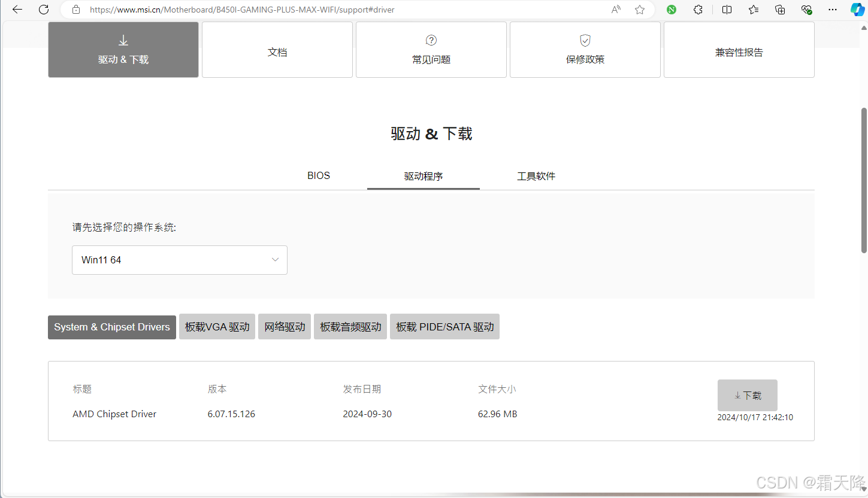Download the AMD Chipset Driver
The height and width of the screenshot is (498, 868).
(748, 395)
